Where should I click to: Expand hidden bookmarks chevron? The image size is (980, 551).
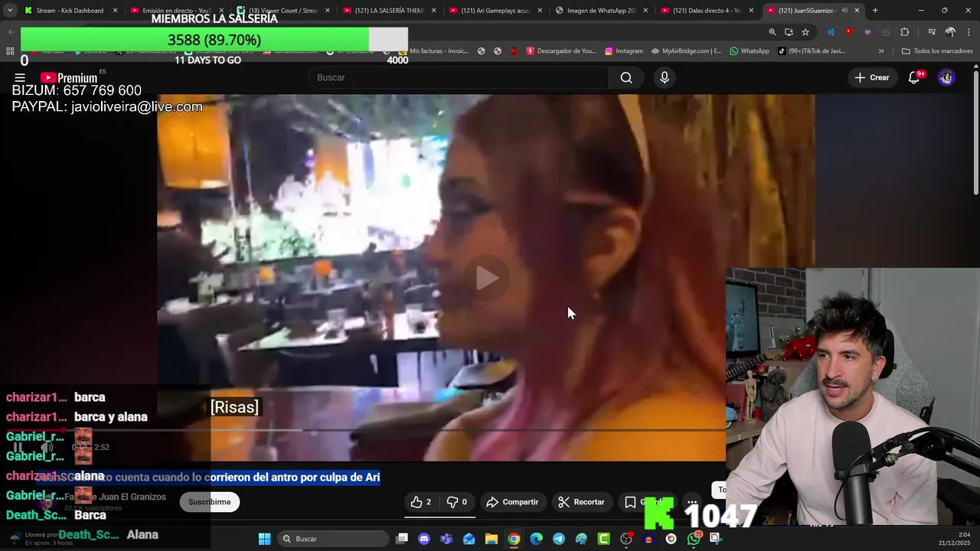tap(881, 51)
